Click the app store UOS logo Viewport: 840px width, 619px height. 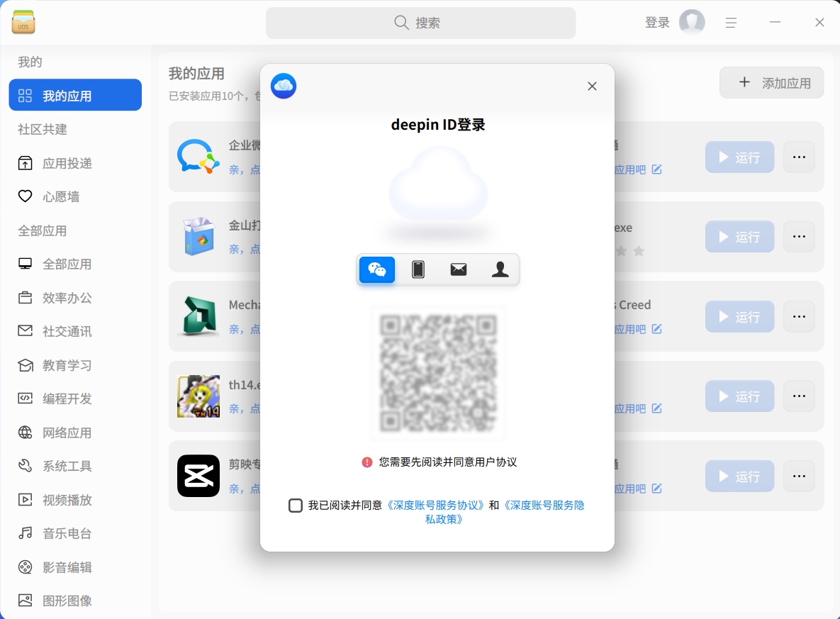(23, 22)
